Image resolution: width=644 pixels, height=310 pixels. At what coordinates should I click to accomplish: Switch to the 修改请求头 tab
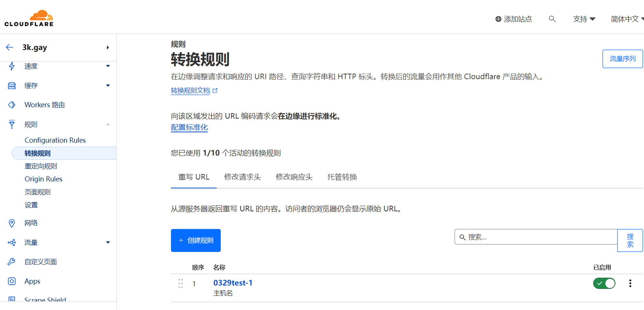242,177
